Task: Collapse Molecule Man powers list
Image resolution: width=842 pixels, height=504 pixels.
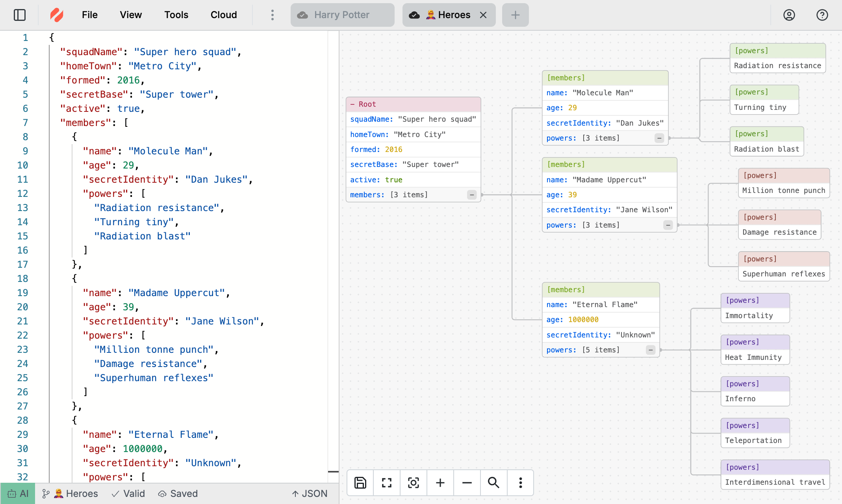Action: click(659, 138)
